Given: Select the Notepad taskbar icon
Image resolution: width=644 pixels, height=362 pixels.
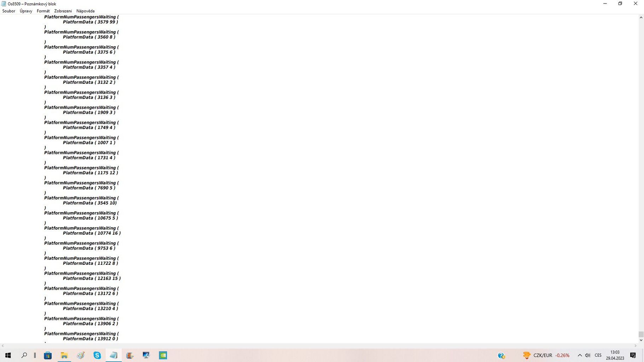Looking at the screenshot, I should tap(114, 355).
